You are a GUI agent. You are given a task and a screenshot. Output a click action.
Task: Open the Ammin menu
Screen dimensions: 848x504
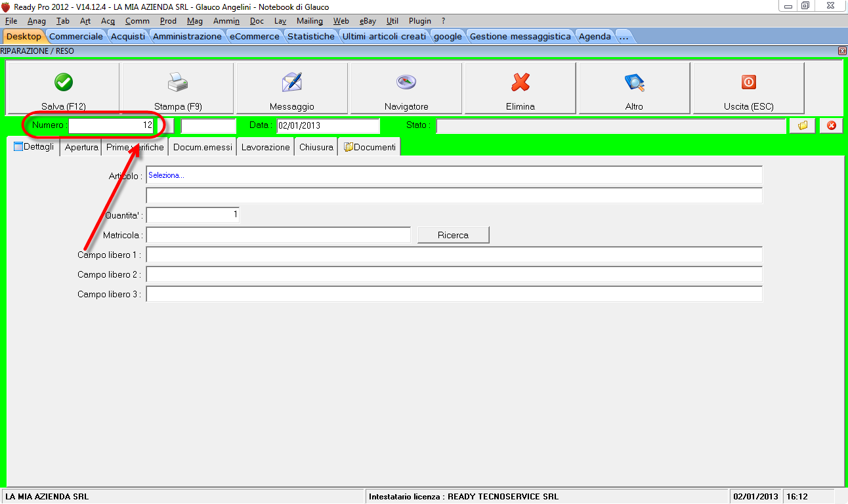226,21
